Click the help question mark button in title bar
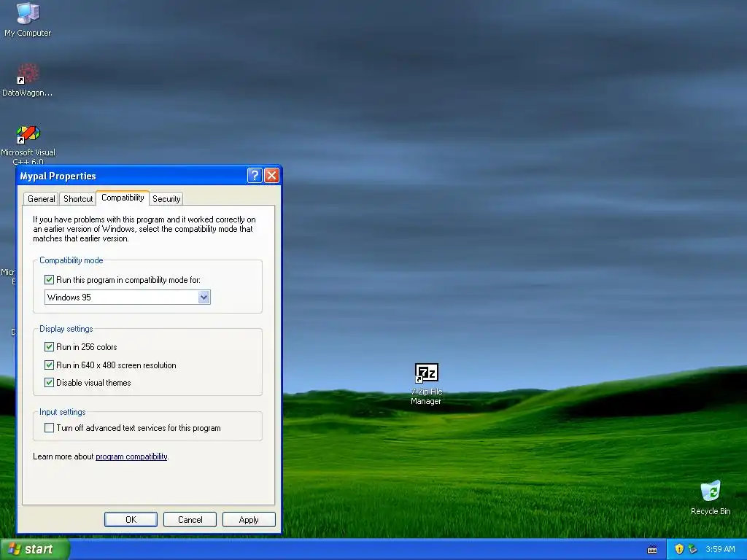 255,176
